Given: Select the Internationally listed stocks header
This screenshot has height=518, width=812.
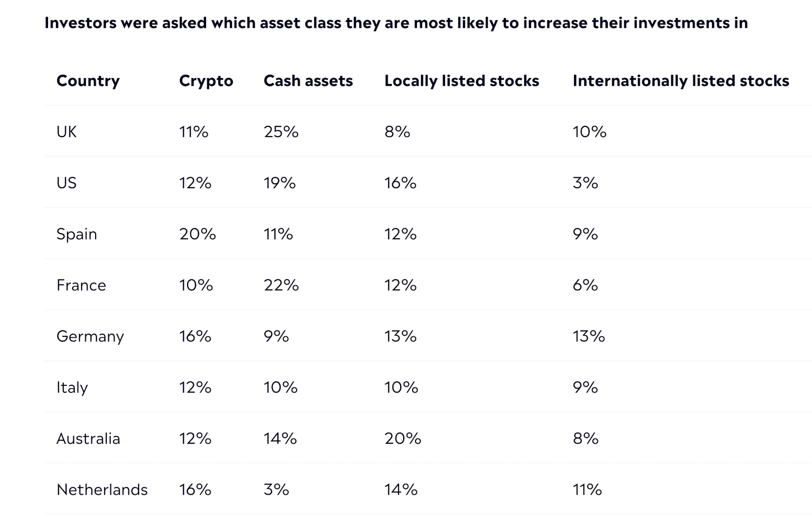Looking at the screenshot, I should (x=681, y=81).
